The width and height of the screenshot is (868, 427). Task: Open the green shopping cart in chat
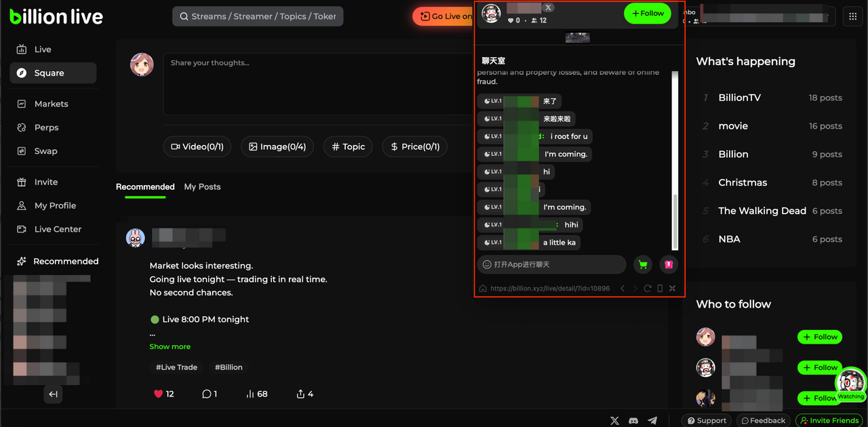(x=643, y=265)
